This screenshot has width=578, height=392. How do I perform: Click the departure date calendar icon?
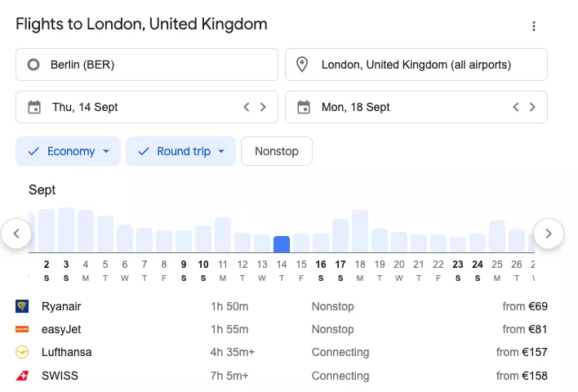(x=34, y=107)
